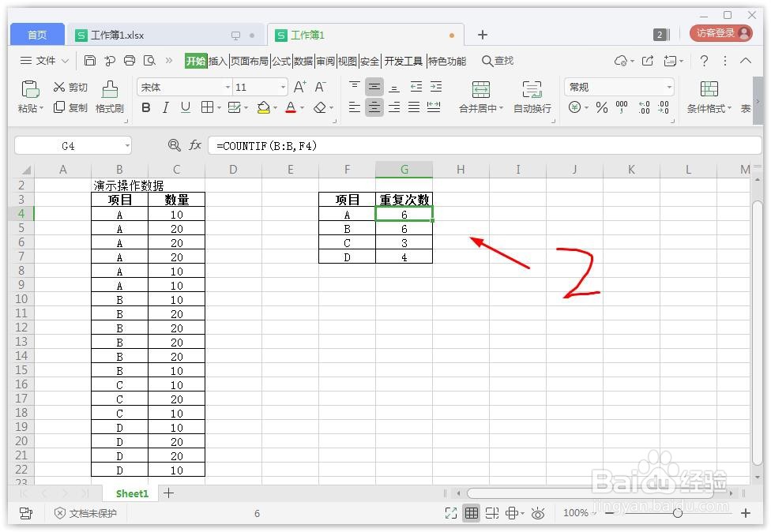This screenshot has width=771, height=532.
Task: Open the borders dropdown arrow
Action: [219, 107]
